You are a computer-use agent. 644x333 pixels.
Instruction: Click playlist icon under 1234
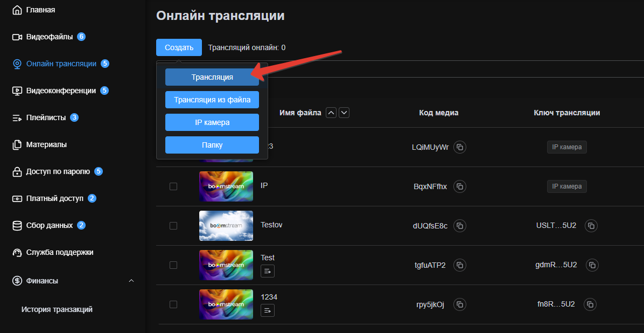click(x=268, y=310)
